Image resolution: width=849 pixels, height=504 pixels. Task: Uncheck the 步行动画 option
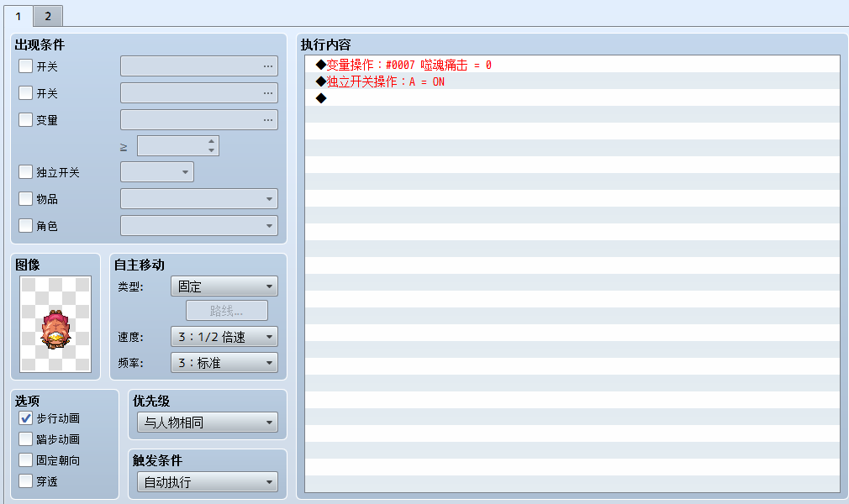pos(25,418)
